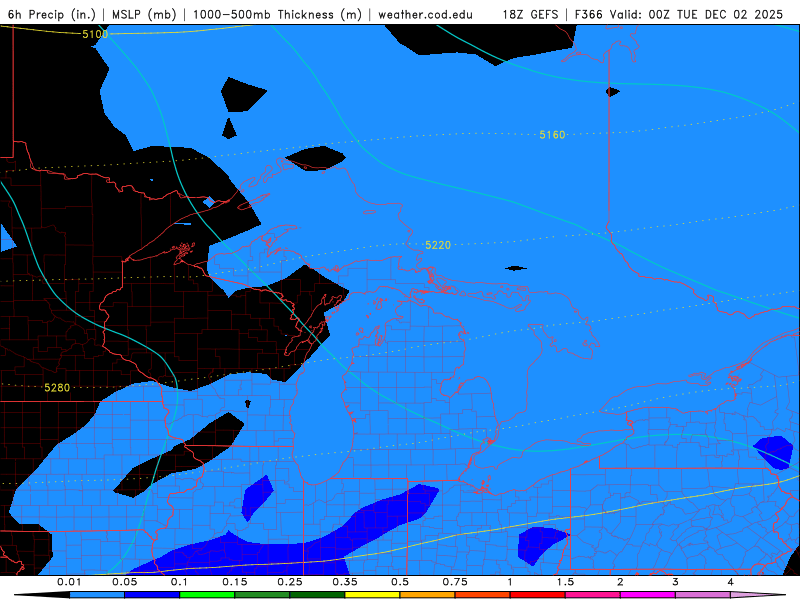Click the '6h Precip (in.)' title text
Screen dimensions: 800x600
pos(52,14)
